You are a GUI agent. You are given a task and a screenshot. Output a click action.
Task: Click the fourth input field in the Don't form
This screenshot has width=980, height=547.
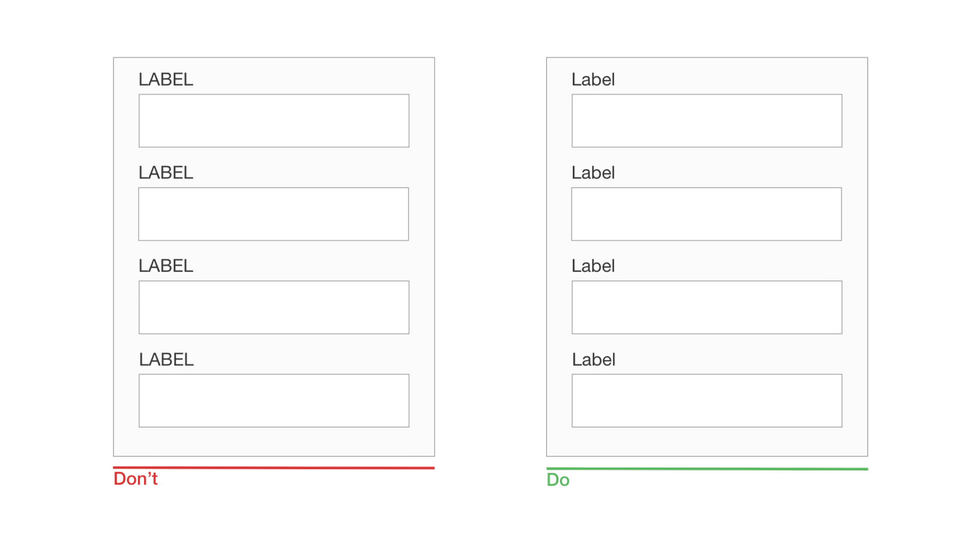(274, 401)
